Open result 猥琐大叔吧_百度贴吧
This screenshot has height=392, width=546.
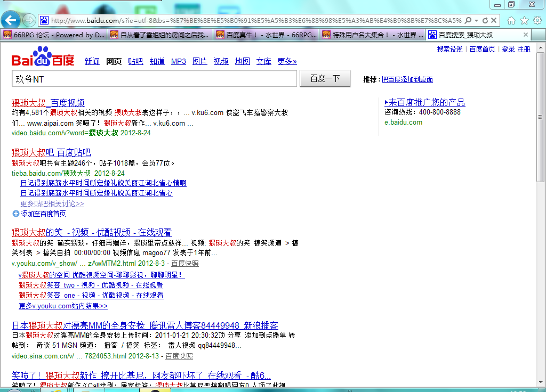coord(51,153)
